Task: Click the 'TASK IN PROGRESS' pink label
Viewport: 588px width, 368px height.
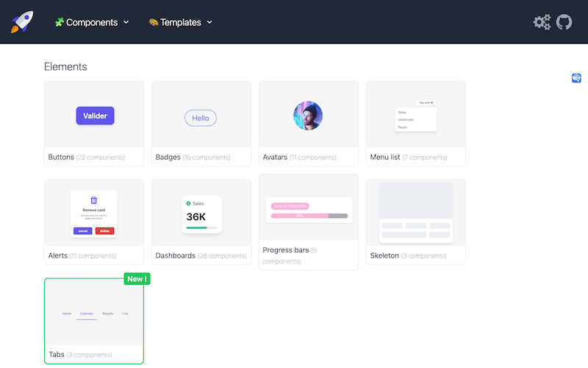Action: point(290,206)
